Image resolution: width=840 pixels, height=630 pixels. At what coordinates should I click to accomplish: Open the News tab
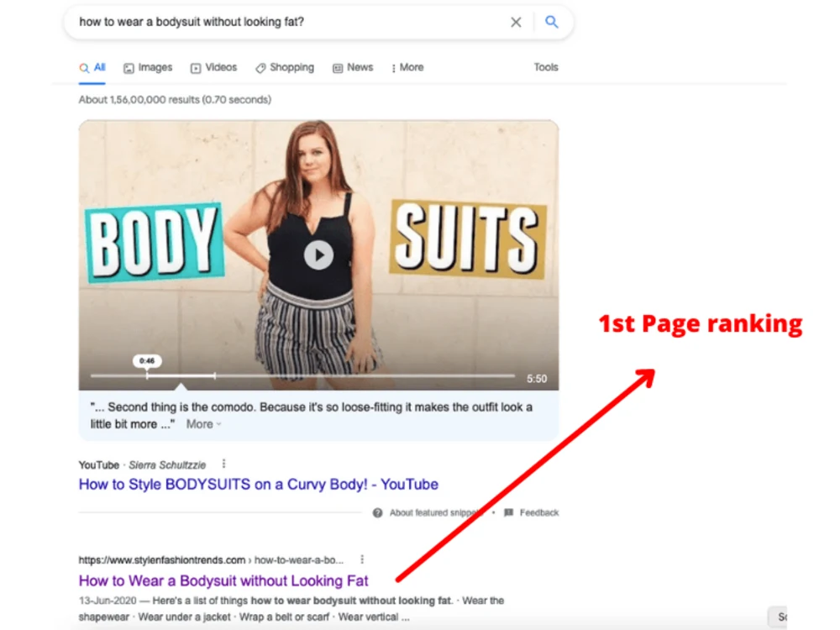(353, 67)
